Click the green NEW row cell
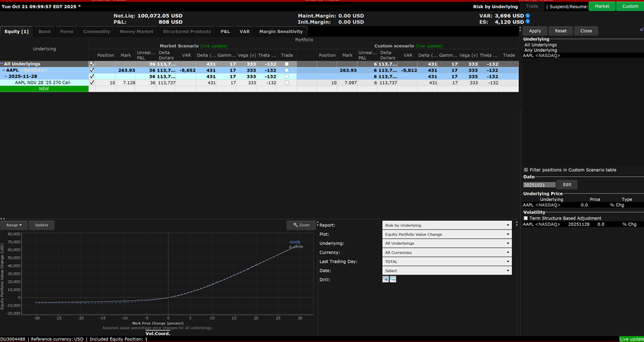This screenshot has height=342, width=644. click(44, 89)
